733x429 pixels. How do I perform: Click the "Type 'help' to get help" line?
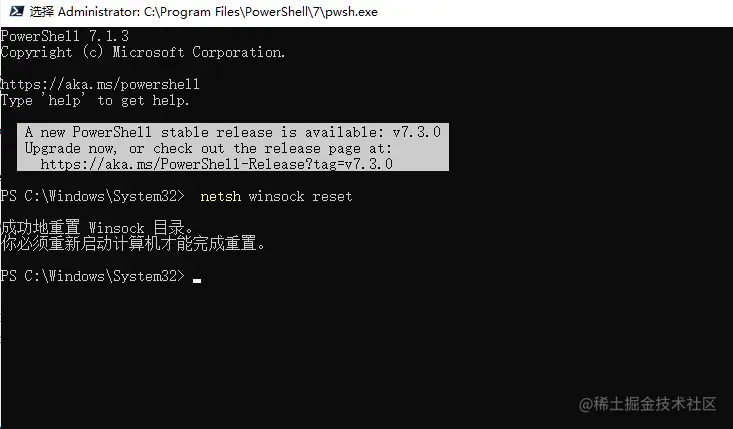pyautogui.click(x=95, y=100)
